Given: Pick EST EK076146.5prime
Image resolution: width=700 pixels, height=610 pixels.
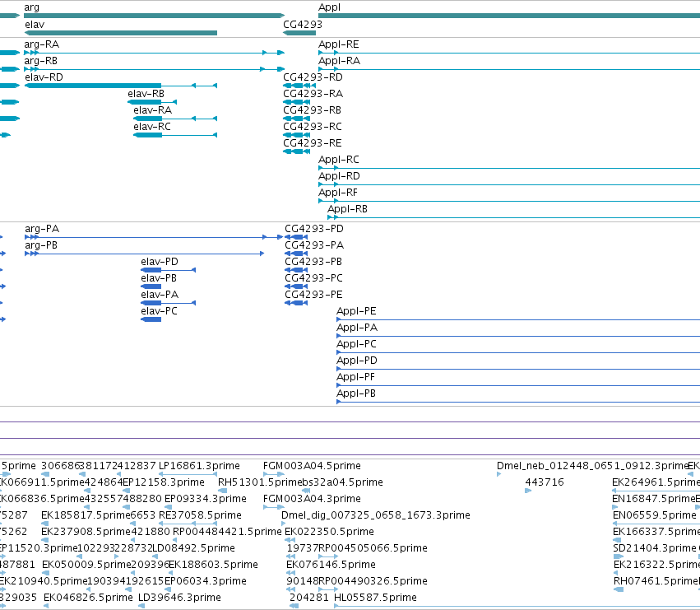Looking at the screenshot, I should pyautogui.click(x=331, y=565).
